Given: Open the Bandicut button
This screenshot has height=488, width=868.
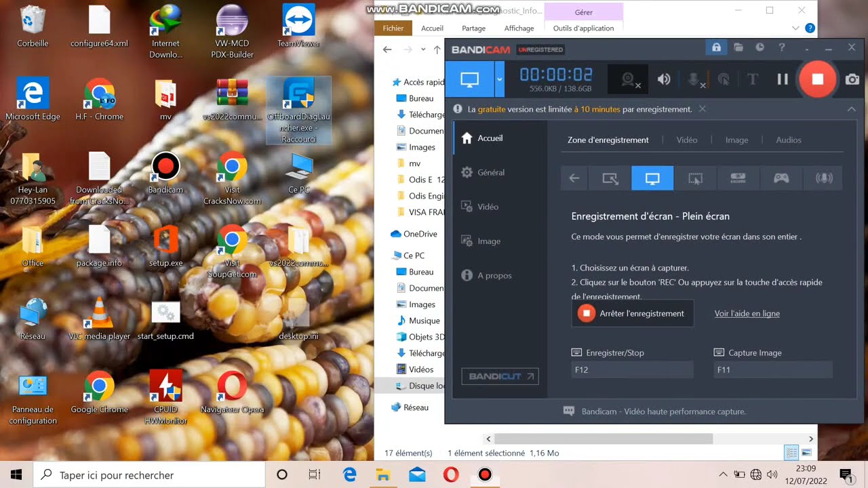Looking at the screenshot, I should pyautogui.click(x=500, y=376).
